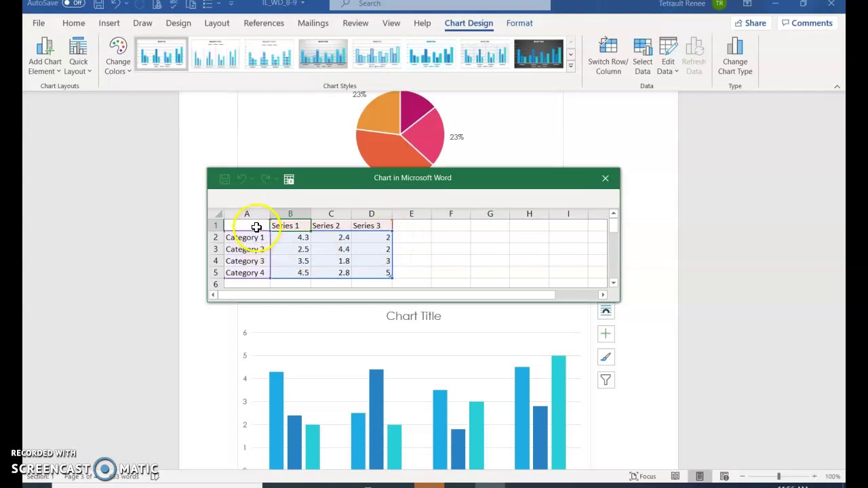This screenshot has width=868, height=488.
Task: Expand the Chart Styles gallery More arrow
Action: (x=571, y=66)
